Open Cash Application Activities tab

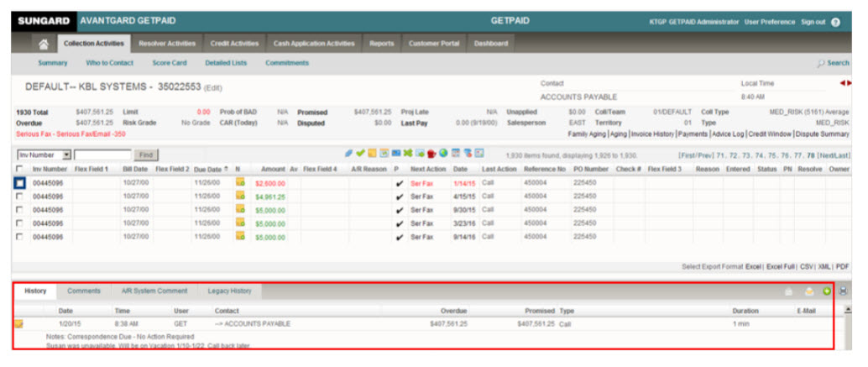pyautogui.click(x=314, y=44)
